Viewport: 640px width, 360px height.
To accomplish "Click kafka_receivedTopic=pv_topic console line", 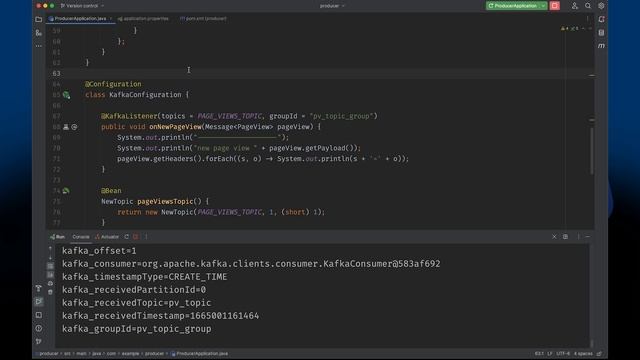I will tap(136, 303).
